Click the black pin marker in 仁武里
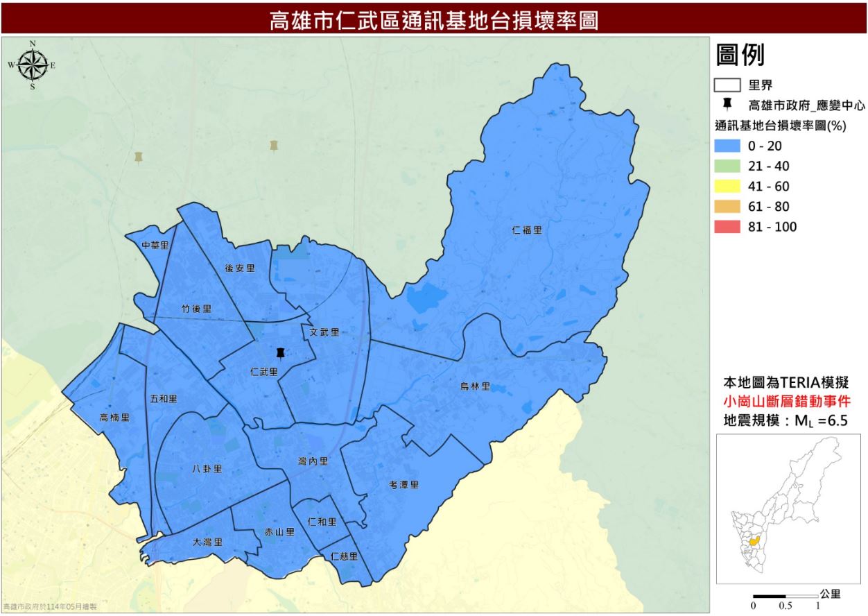 click(281, 353)
